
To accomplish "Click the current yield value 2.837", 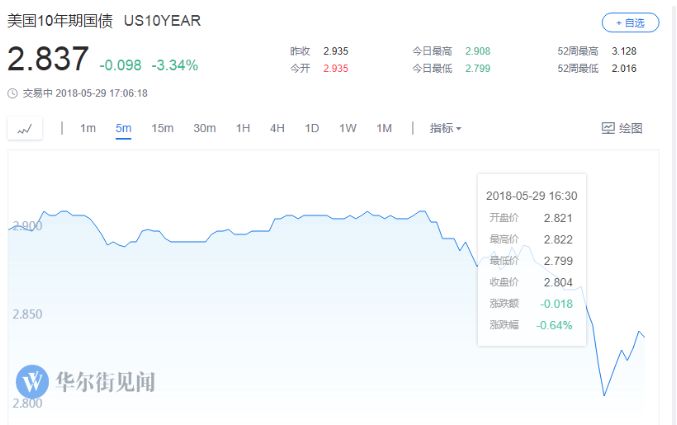I will tap(48, 60).
